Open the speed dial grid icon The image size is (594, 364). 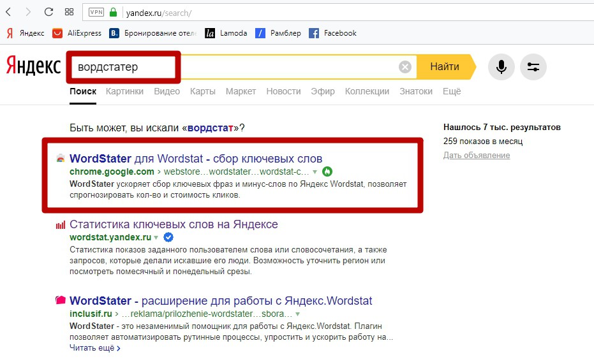(69, 12)
